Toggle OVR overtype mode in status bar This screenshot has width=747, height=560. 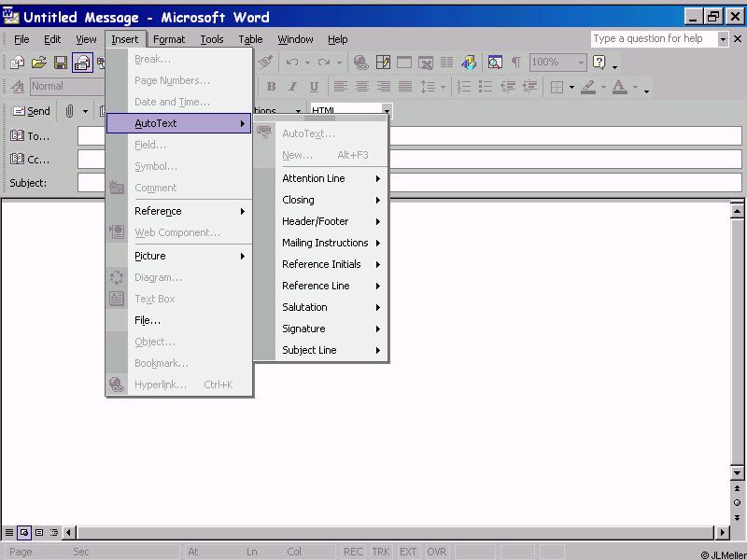(437, 552)
